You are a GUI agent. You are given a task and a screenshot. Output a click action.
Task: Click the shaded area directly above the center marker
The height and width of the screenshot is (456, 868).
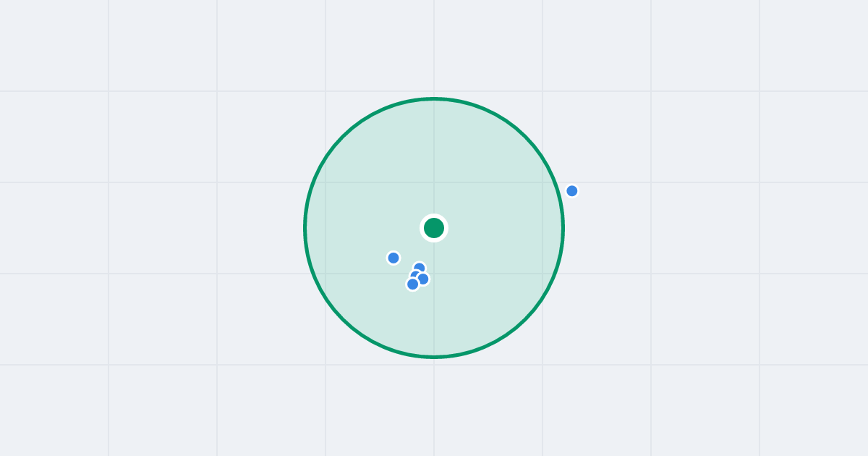[x=434, y=159]
